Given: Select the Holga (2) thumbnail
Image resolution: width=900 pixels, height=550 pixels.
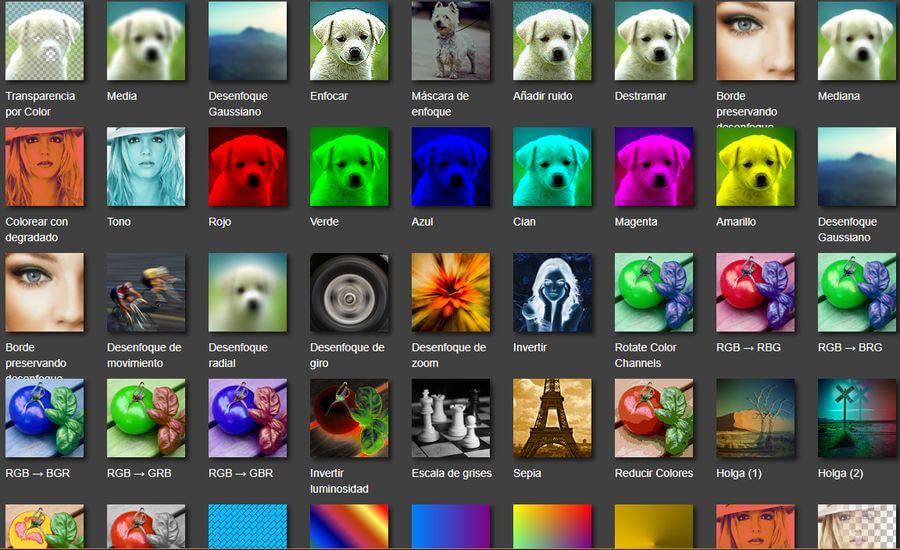Looking at the screenshot, I should 857,418.
